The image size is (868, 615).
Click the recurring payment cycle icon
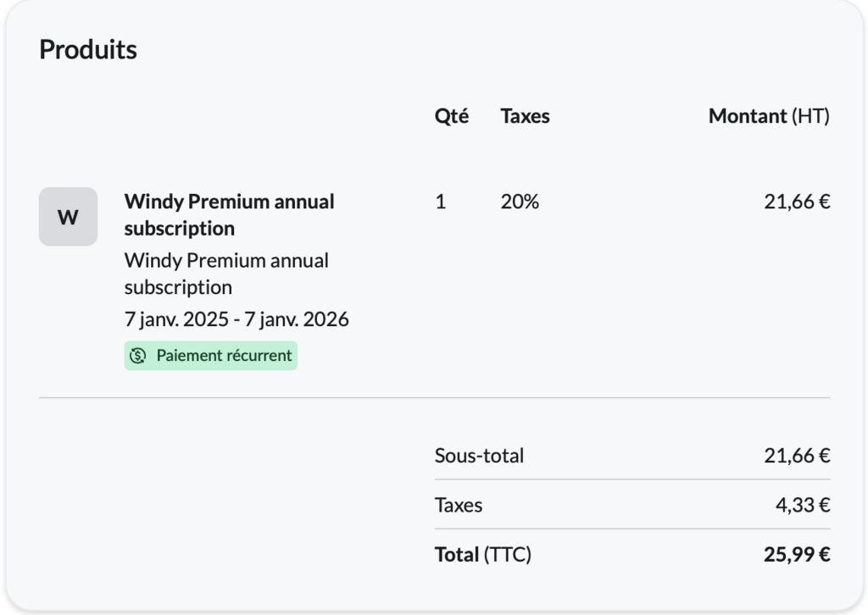click(138, 356)
